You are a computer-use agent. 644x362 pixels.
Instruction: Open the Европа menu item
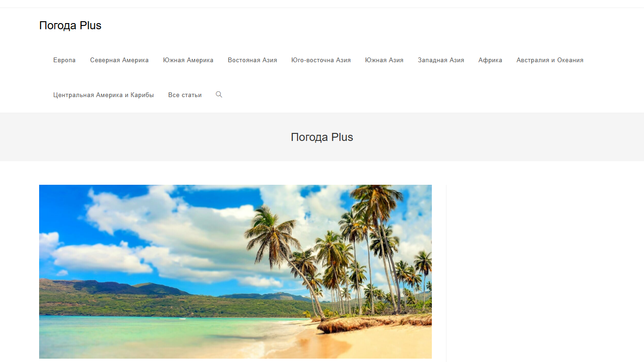pyautogui.click(x=65, y=60)
